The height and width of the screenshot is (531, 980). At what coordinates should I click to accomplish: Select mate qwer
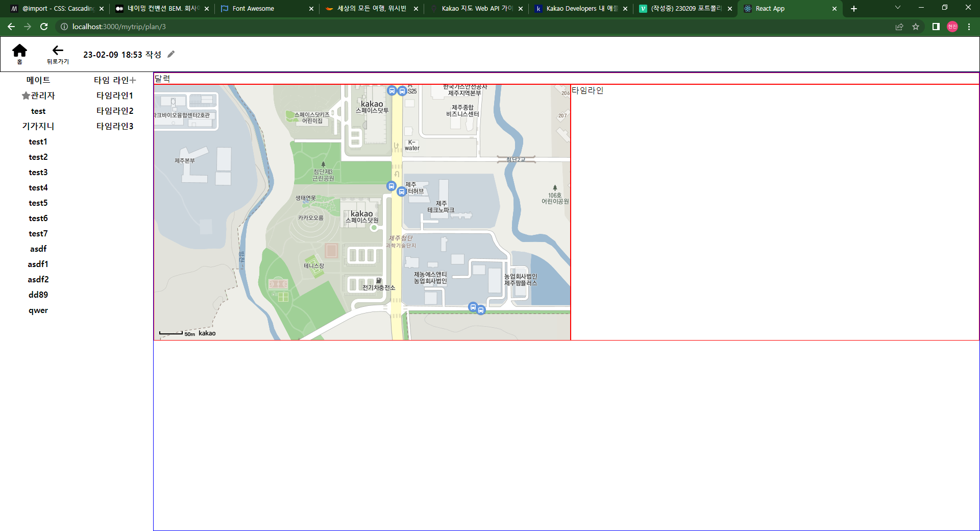(x=38, y=310)
